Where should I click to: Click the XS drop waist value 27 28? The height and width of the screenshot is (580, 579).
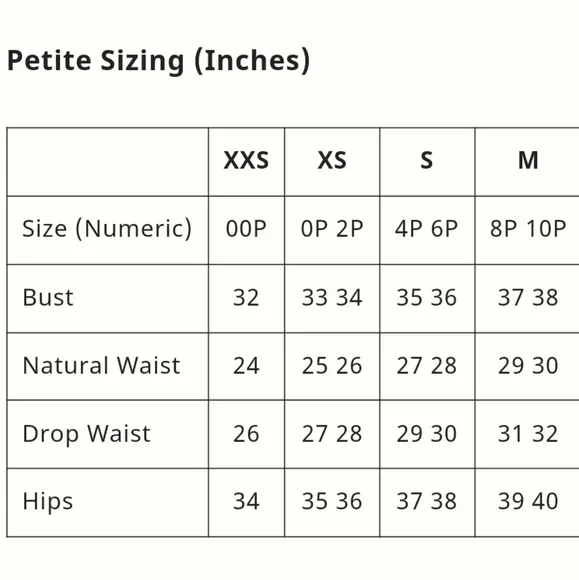(332, 434)
